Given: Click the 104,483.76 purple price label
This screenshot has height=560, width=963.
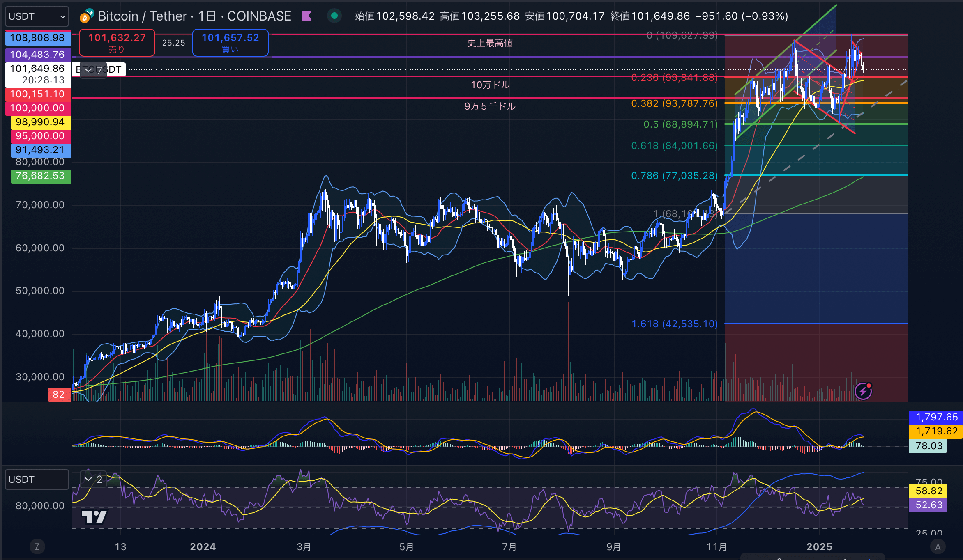Looking at the screenshot, I should point(38,55).
